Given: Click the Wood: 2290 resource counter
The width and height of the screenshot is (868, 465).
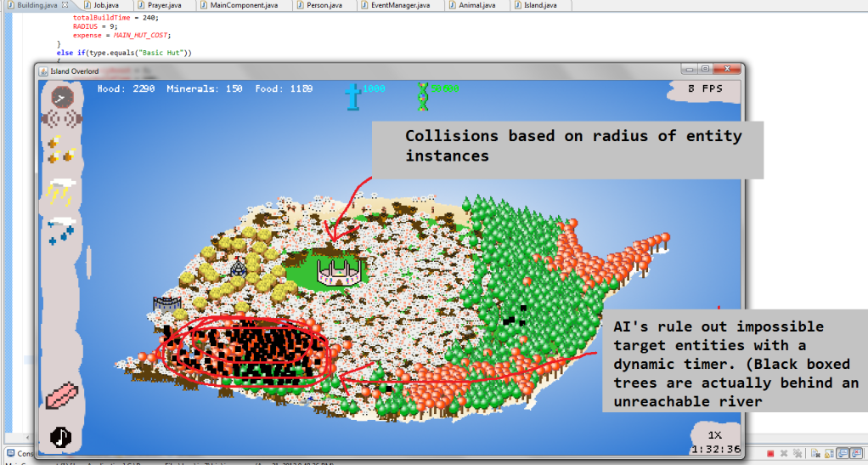Looking at the screenshot, I should 127,88.
